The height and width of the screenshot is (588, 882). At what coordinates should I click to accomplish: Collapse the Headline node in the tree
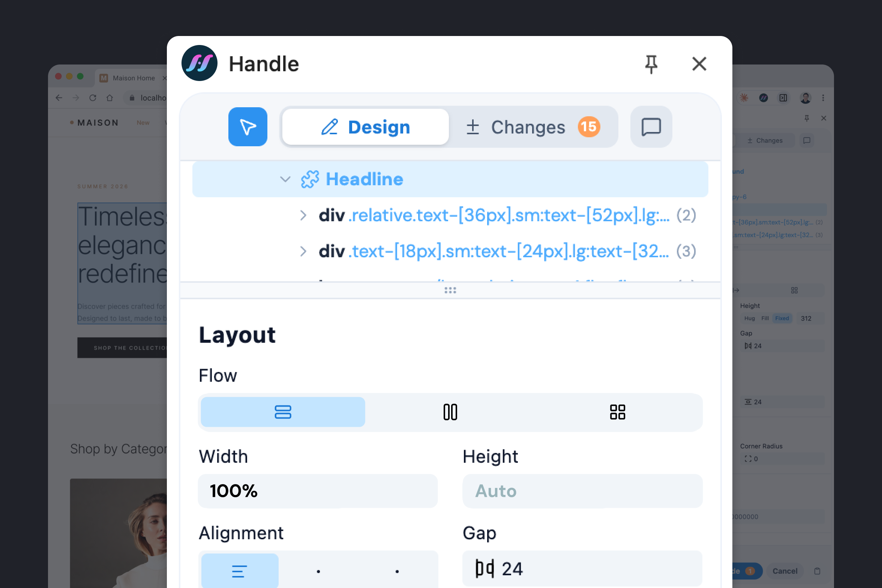tap(285, 179)
